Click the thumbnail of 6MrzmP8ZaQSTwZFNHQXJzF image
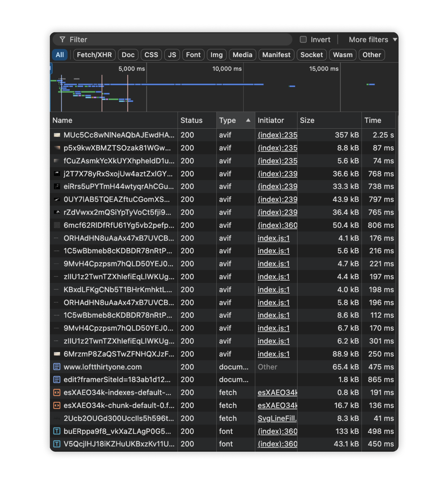 [x=57, y=354]
